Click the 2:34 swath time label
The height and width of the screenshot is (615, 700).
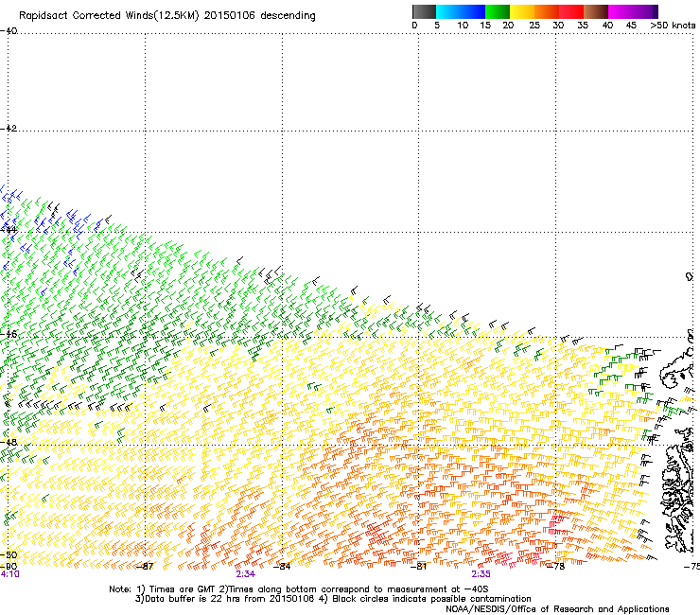246,574
